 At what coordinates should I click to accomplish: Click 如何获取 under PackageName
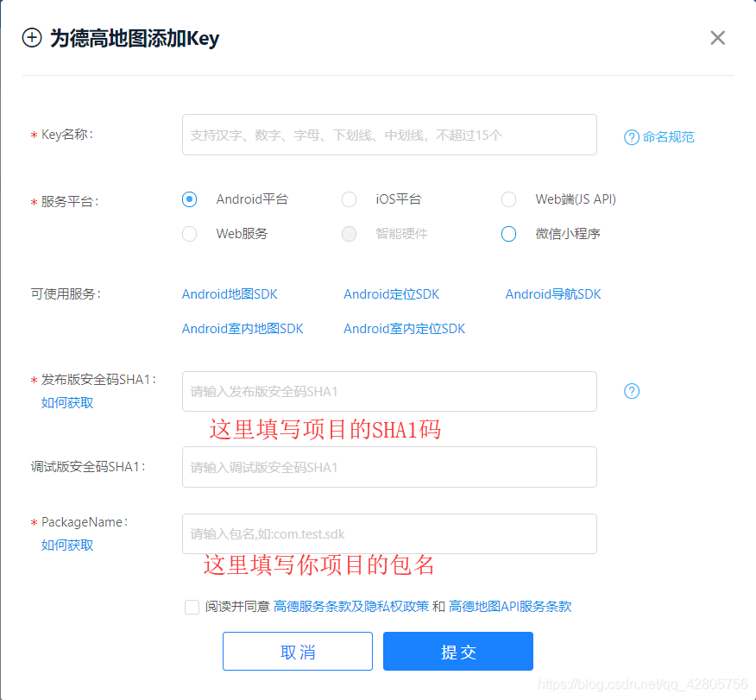67,545
